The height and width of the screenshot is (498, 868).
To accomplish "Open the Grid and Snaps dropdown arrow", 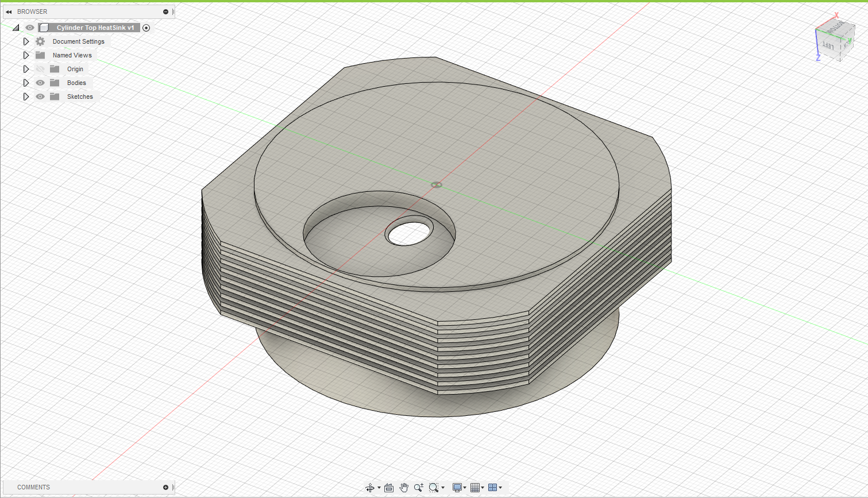I will click(483, 488).
